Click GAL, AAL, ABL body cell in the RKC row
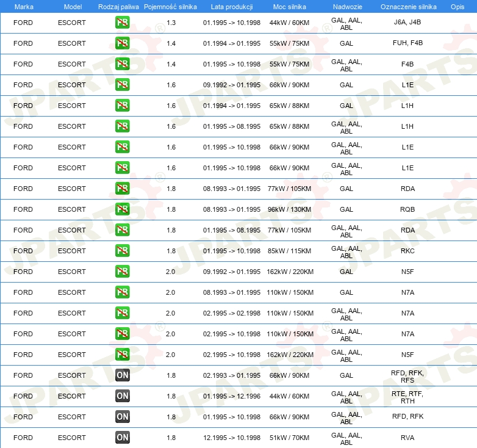Screen dimensions: 477x448 click(x=346, y=252)
